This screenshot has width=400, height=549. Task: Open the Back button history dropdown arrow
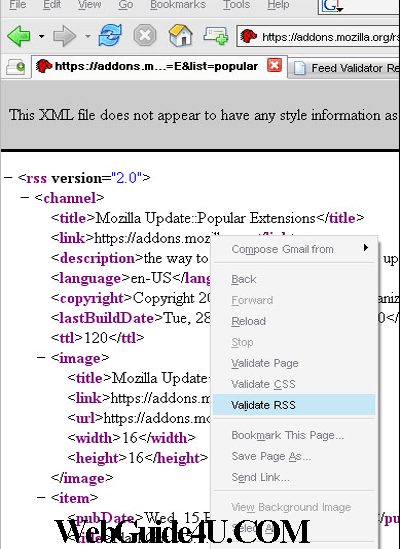[x=41, y=36]
